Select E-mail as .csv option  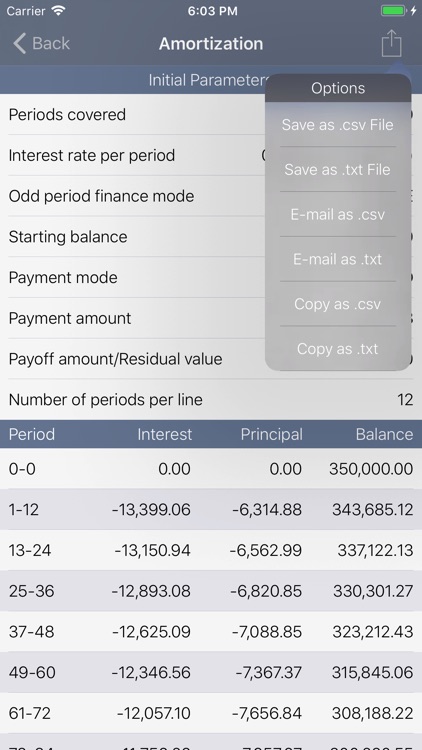click(338, 214)
